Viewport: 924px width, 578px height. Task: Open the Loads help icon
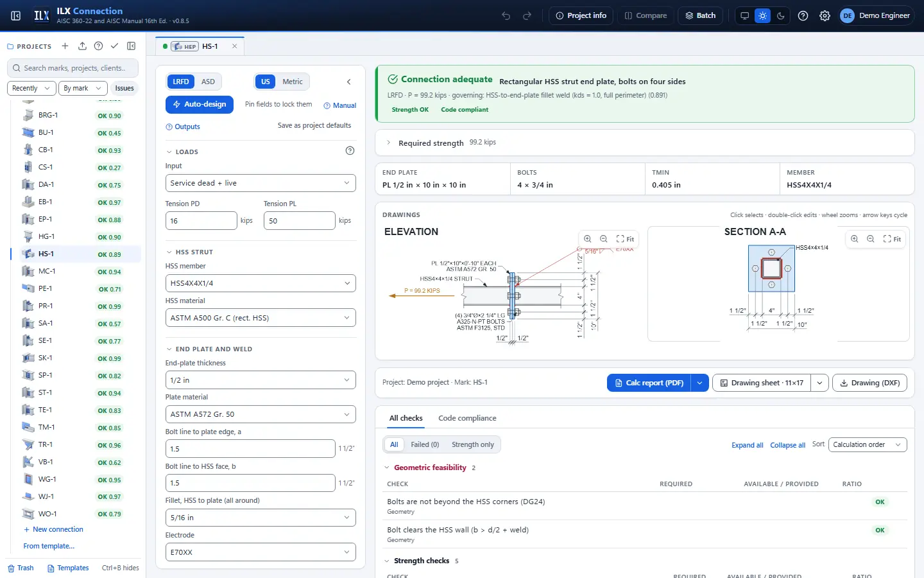pyautogui.click(x=350, y=151)
